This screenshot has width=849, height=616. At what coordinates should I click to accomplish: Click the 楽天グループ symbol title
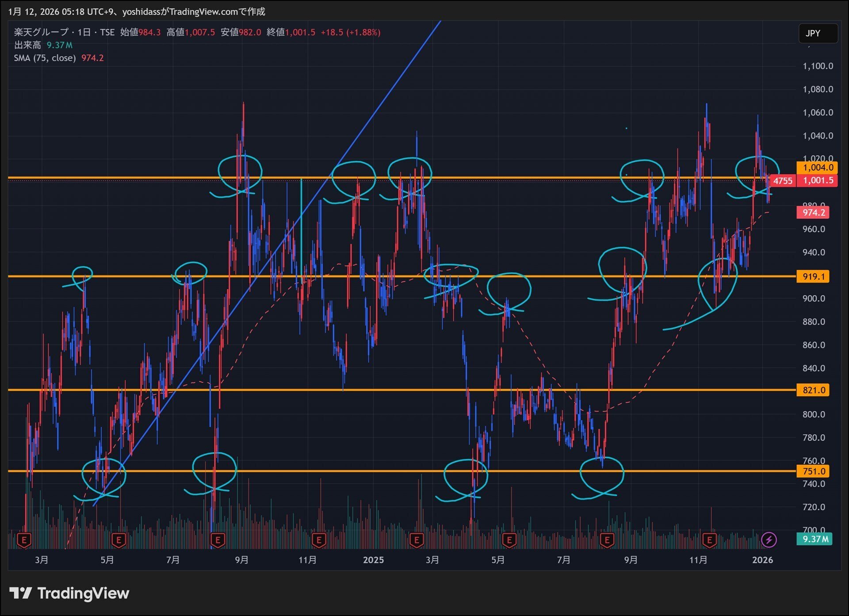click(x=41, y=32)
